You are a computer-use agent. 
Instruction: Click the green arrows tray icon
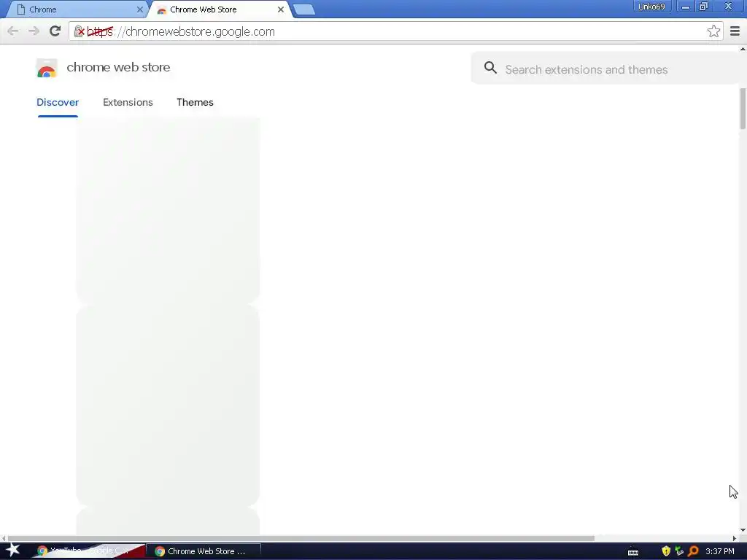tap(679, 551)
